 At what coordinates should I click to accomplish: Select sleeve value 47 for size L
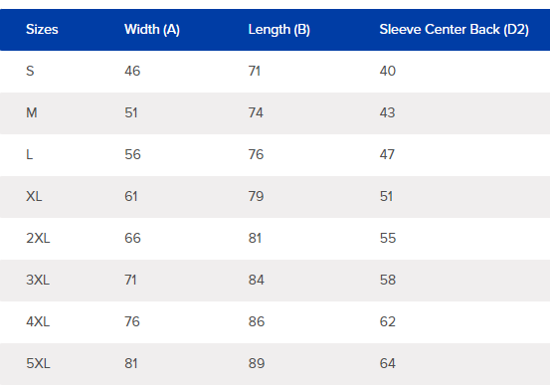(x=387, y=155)
